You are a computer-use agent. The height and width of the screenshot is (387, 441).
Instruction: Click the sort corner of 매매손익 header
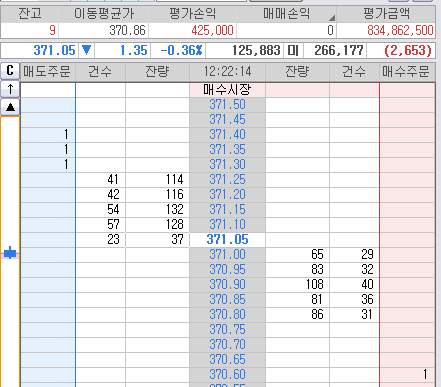click(x=332, y=18)
